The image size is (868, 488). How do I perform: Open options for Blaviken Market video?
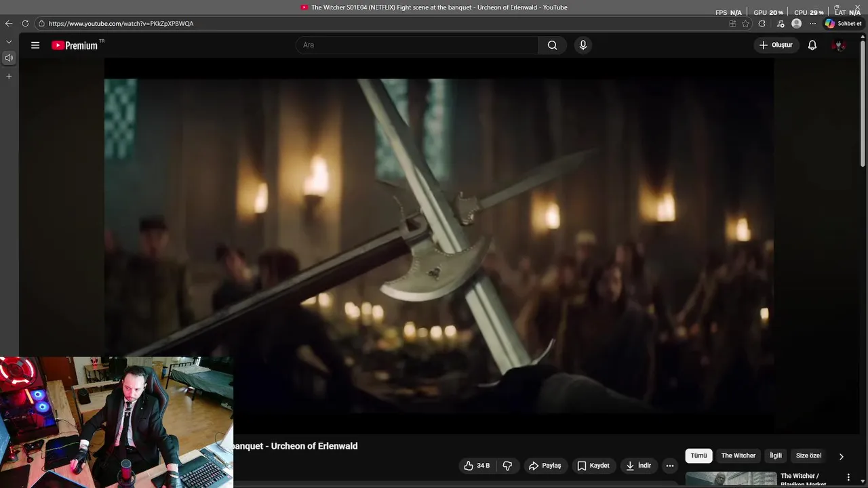pos(848,478)
